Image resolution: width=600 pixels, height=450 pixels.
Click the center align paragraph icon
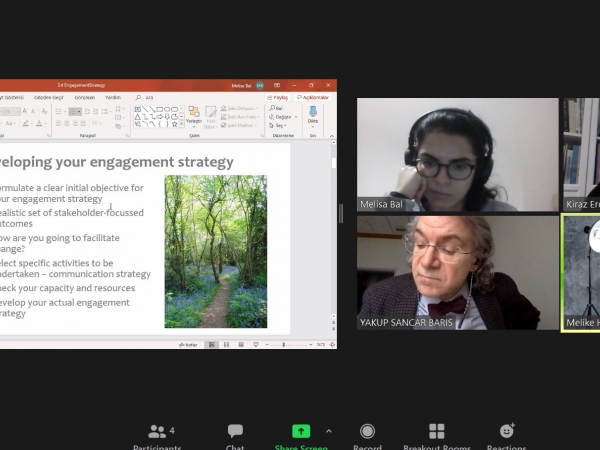pyautogui.click(x=67, y=123)
